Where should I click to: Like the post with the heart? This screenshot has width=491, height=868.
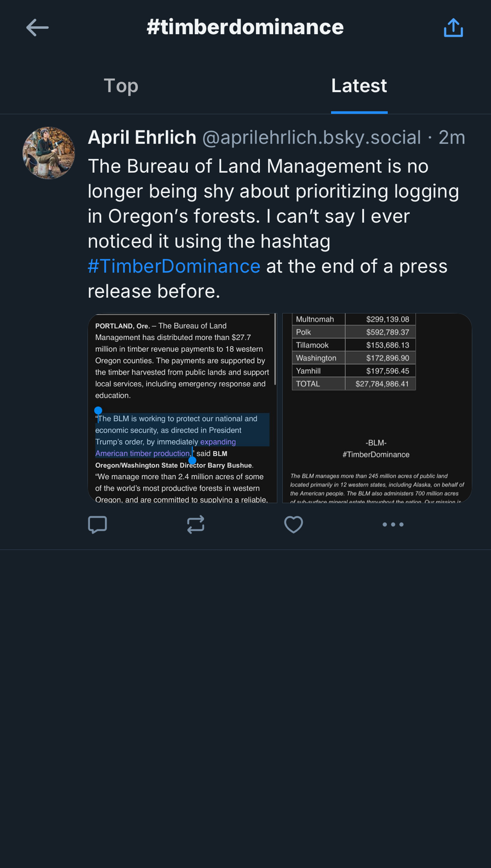pos(294,524)
